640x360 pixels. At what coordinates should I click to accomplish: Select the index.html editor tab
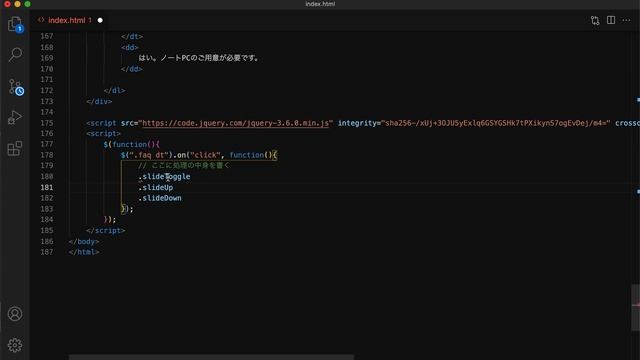point(70,20)
